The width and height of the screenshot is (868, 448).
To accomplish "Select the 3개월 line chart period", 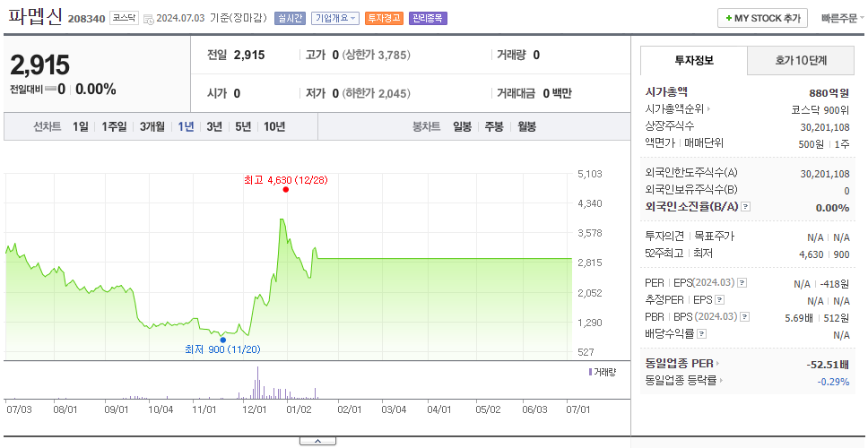I will pyautogui.click(x=152, y=126).
